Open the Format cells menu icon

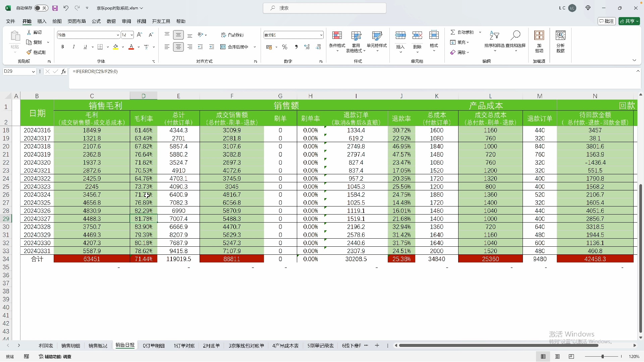(x=434, y=35)
